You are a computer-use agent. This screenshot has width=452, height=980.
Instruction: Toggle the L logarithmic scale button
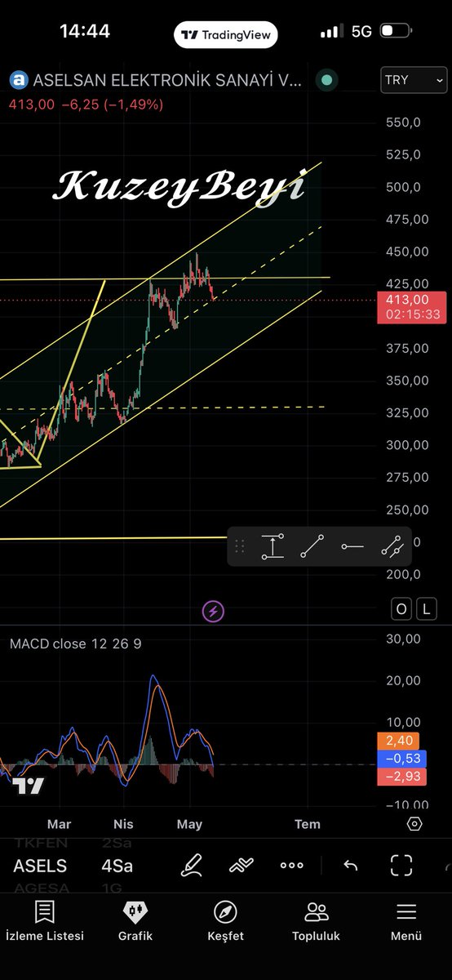(427, 608)
